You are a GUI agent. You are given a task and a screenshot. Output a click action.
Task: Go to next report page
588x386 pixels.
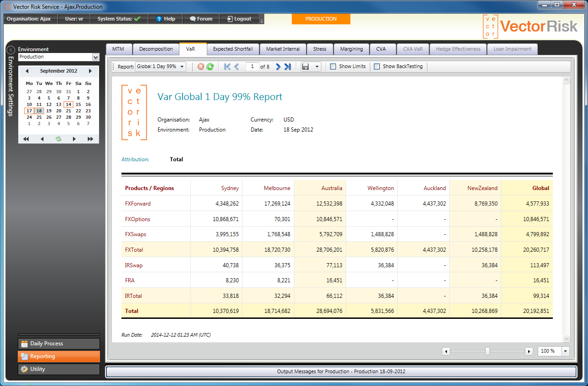click(278, 67)
